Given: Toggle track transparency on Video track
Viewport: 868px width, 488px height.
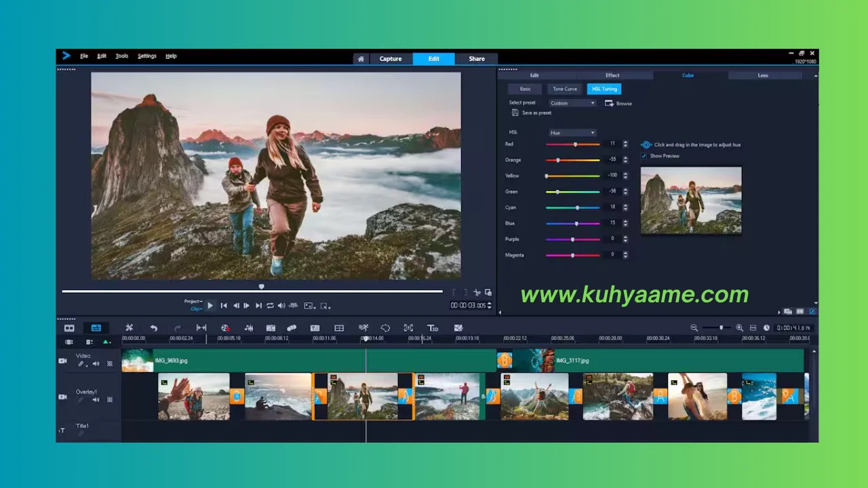Looking at the screenshot, I should [x=110, y=364].
